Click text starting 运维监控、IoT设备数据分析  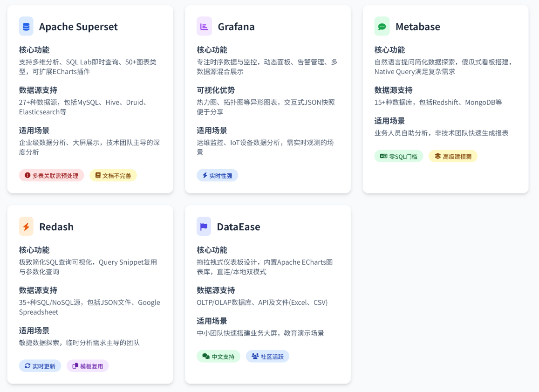pos(265,147)
